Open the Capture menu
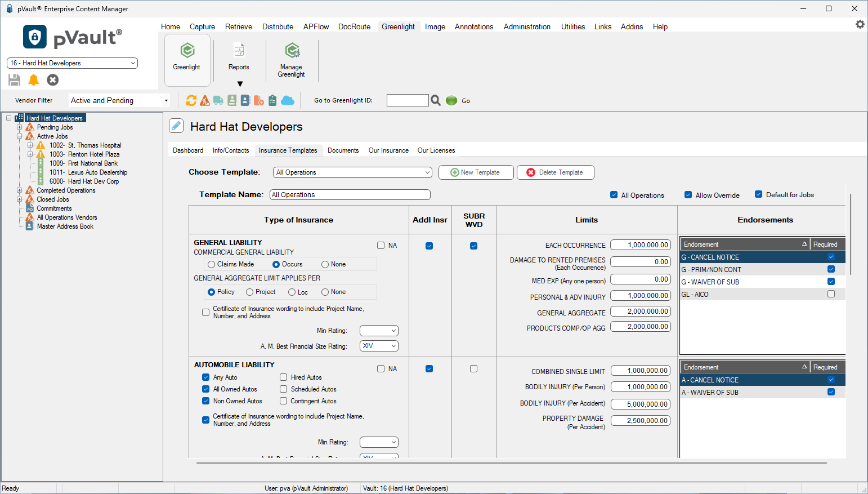The height and width of the screenshot is (494, 868). (202, 26)
